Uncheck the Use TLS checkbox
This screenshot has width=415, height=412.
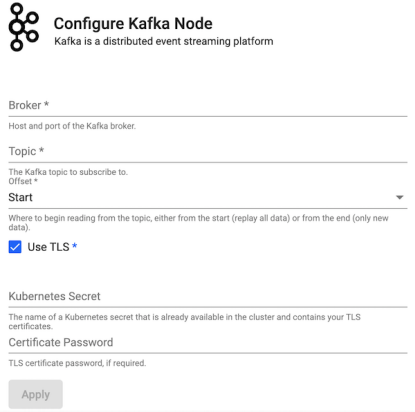15,247
